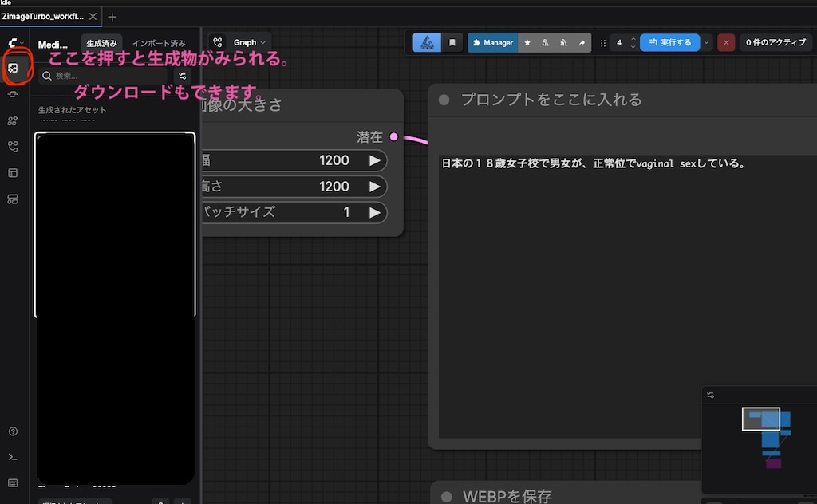Switch to the インポート済み tab

(x=159, y=43)
